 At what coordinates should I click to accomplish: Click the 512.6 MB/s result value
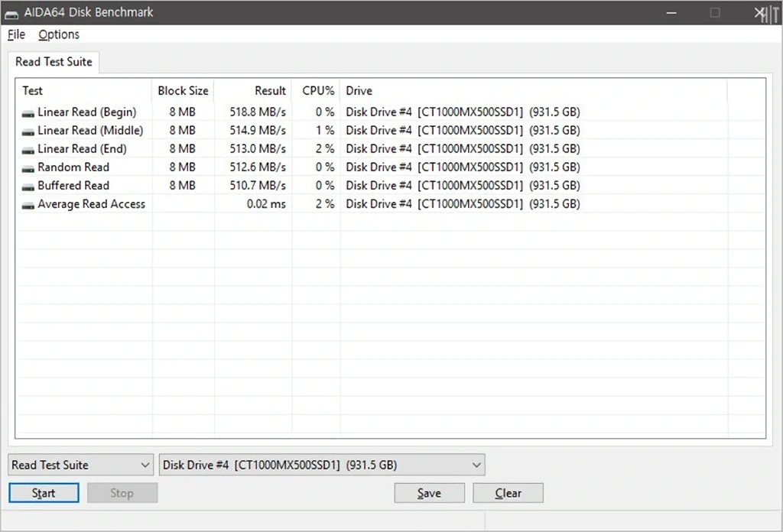coord(258,167)
